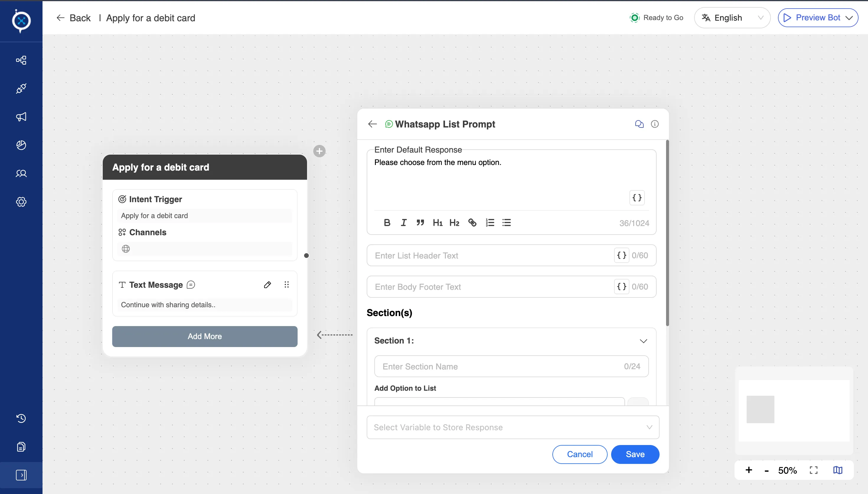Click the plus button above the node
Image resolution: width=868 pixels, height=494 pixels.
(319, 151)
